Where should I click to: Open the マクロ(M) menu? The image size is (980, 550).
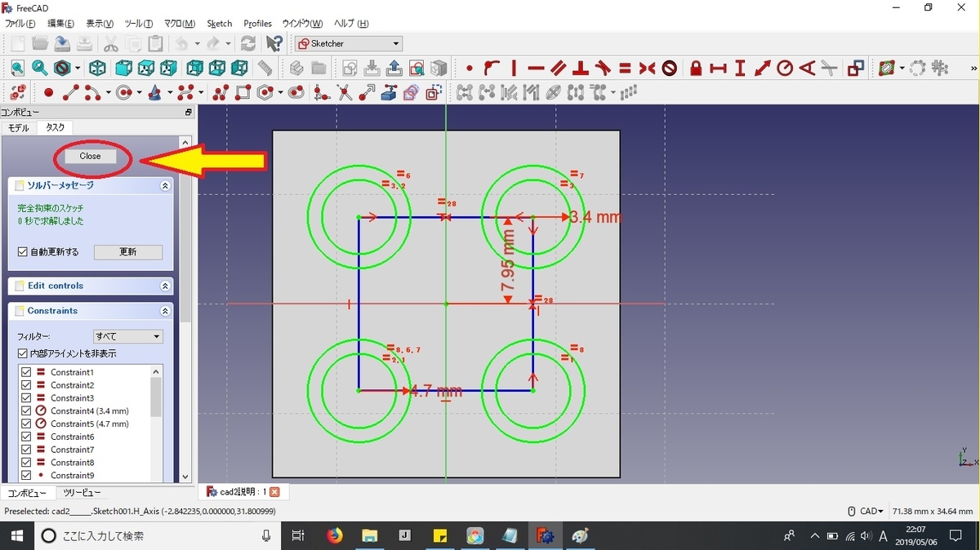pos(180,24)
